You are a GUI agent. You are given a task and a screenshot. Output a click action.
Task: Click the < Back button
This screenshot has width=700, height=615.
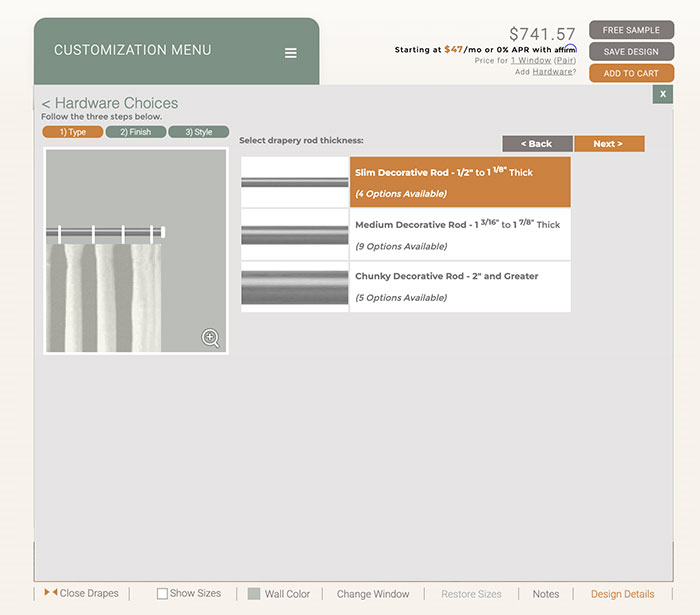tap(537, 144)
